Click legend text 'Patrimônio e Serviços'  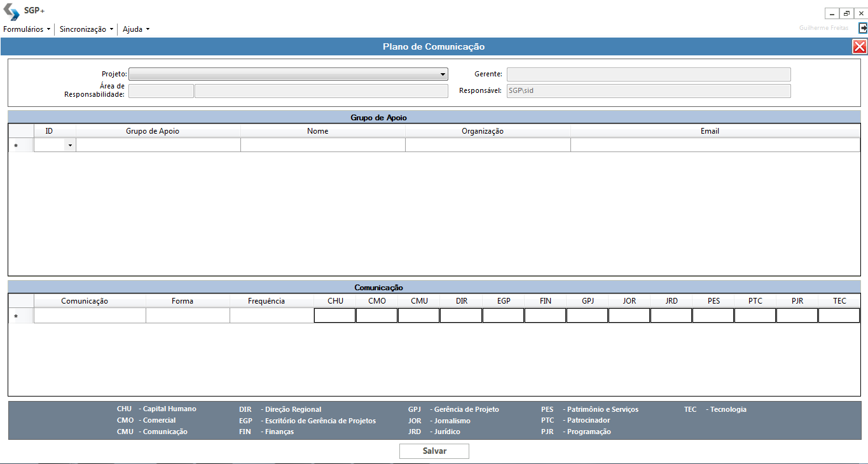coord(603,409)
